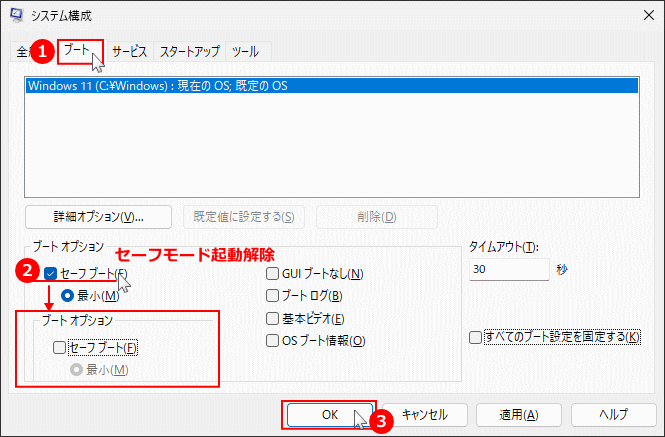Select the active 最小(M) radio button

(x=67, y=295)
